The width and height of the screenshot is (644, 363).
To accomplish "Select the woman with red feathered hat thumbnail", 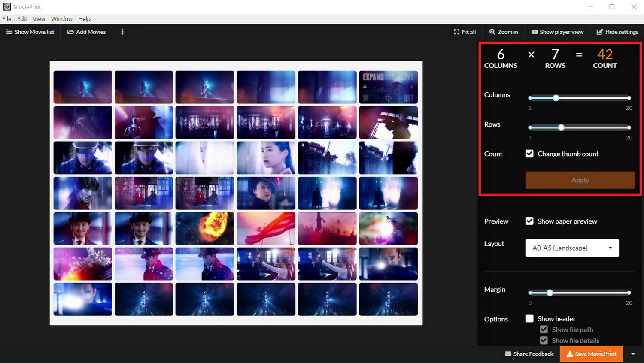I will point(266,193).
